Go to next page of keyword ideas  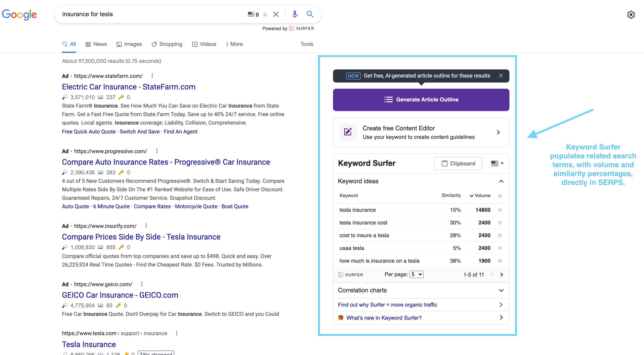pos(502,275)
